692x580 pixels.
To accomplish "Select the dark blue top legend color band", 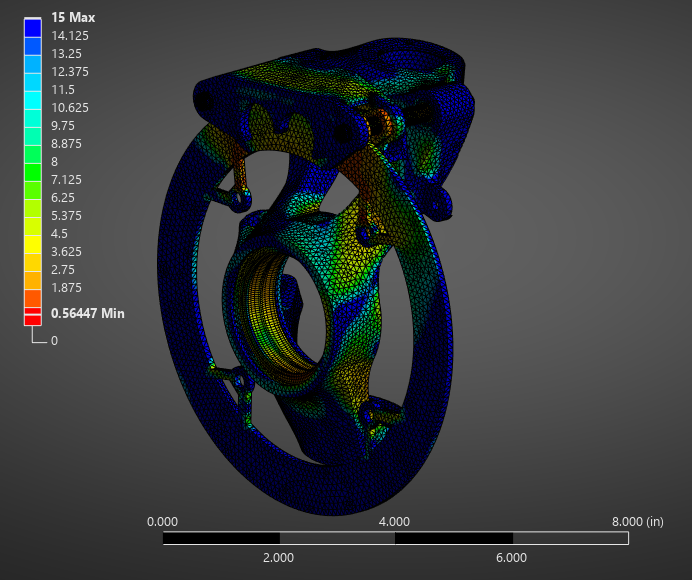I will [33, 28].
